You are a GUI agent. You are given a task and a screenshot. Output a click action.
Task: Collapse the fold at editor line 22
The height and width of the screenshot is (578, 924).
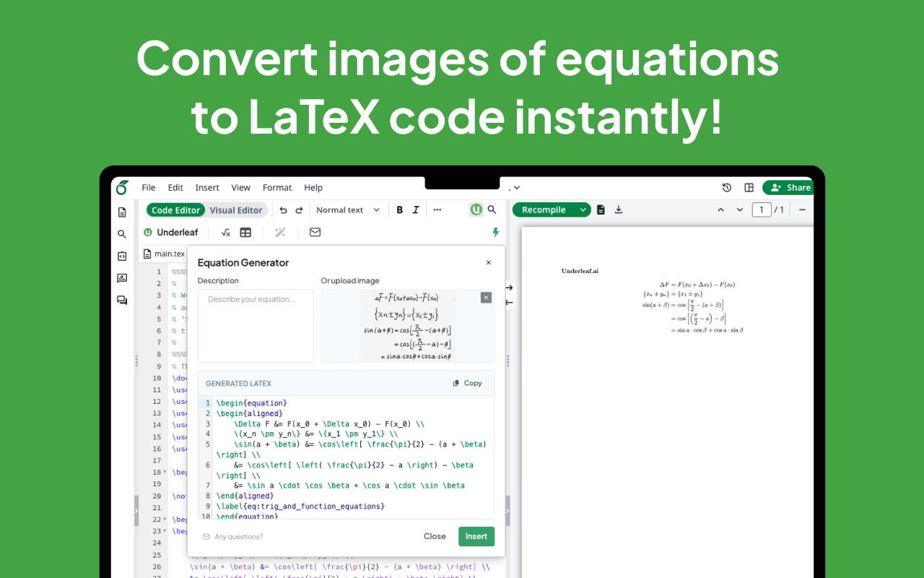click(165, 519)
